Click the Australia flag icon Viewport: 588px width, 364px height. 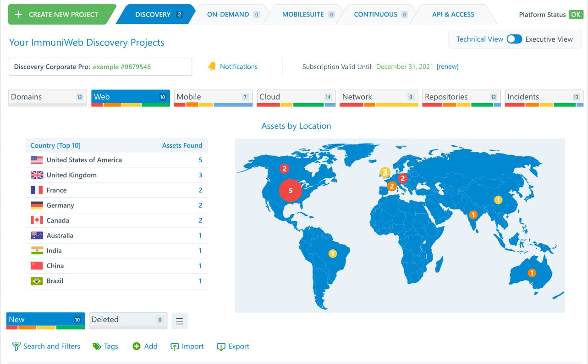tap(37, 236)
